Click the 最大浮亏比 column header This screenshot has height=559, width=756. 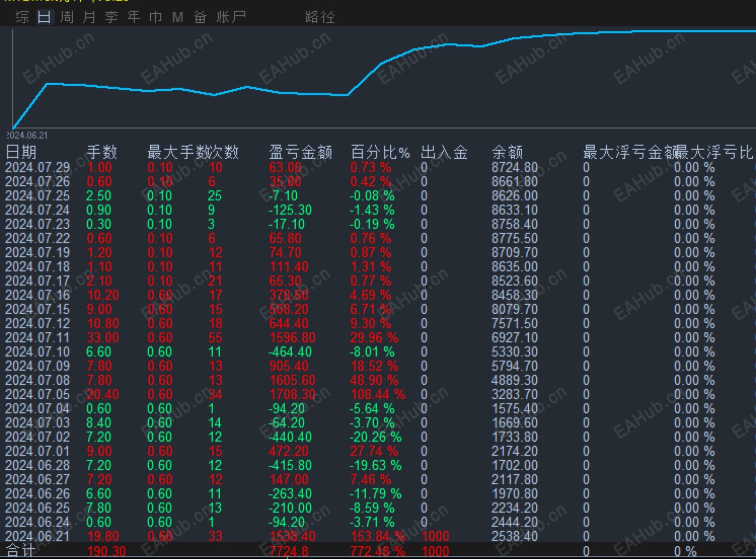tap(714, 152)
